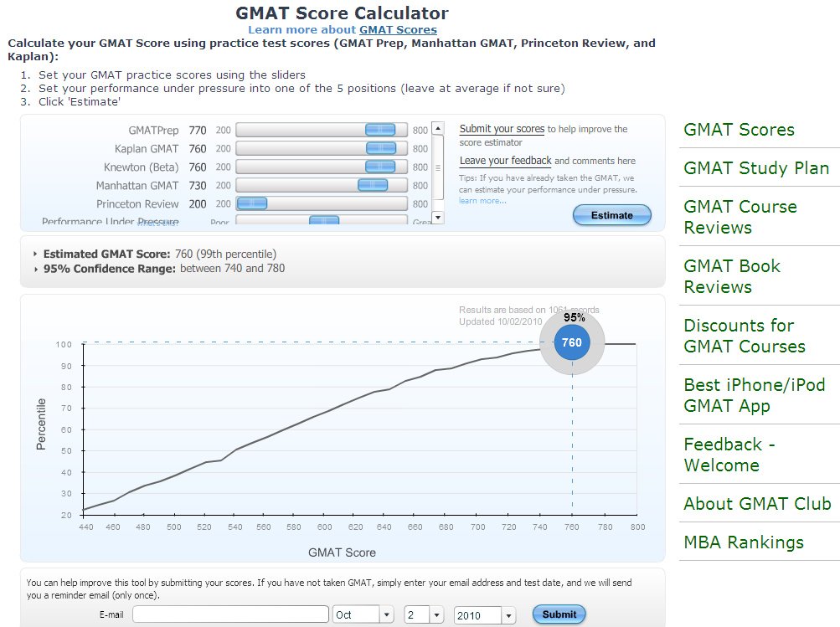Click the Kaplan GMAT value 760

[197, 149]
